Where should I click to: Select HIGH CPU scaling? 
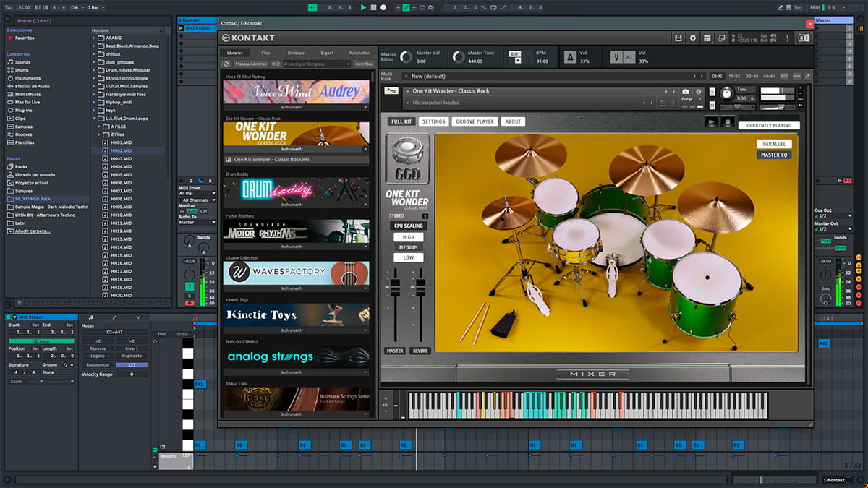point(409,237)
